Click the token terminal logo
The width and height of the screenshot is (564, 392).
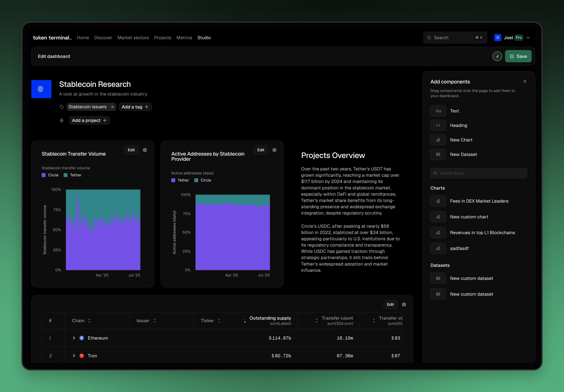click(52, 38)
